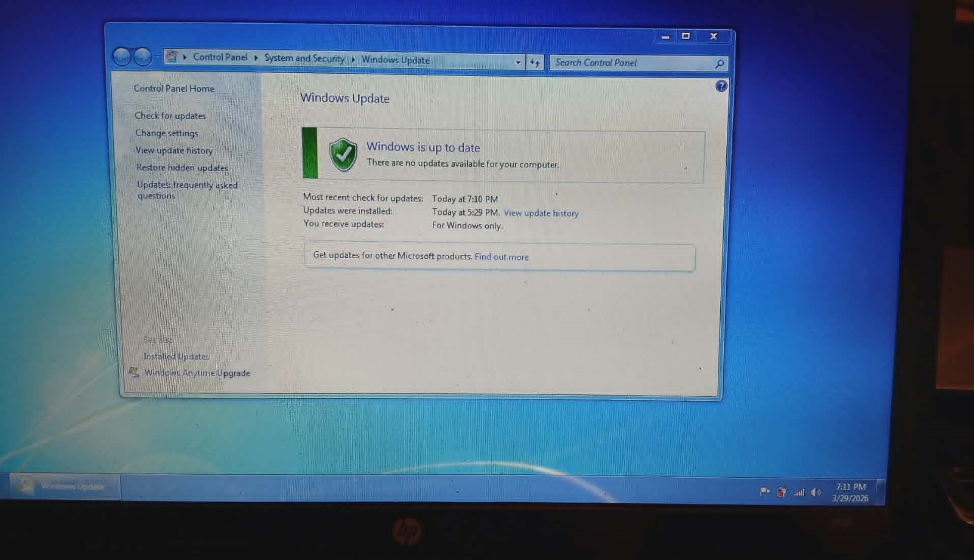This screenshot has width=974, height=560.
Task: Click the 'Windows Update' page title
Action: coord(345,98)
